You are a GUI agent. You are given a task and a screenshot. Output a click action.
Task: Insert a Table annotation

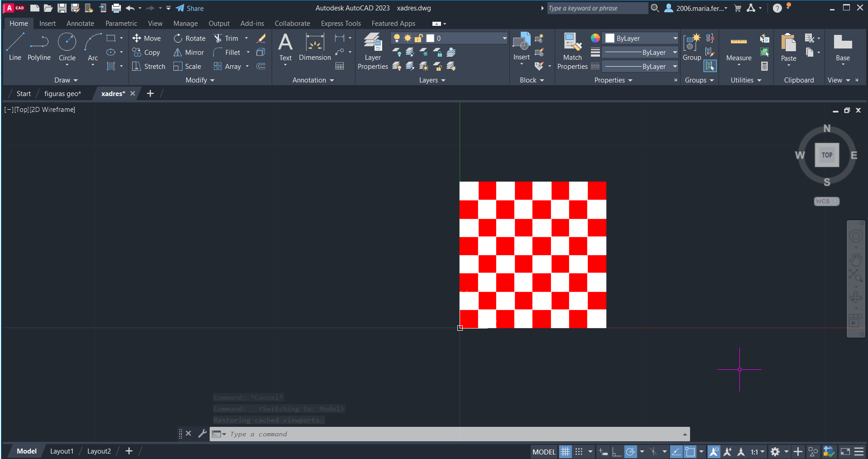coord(340,67)
